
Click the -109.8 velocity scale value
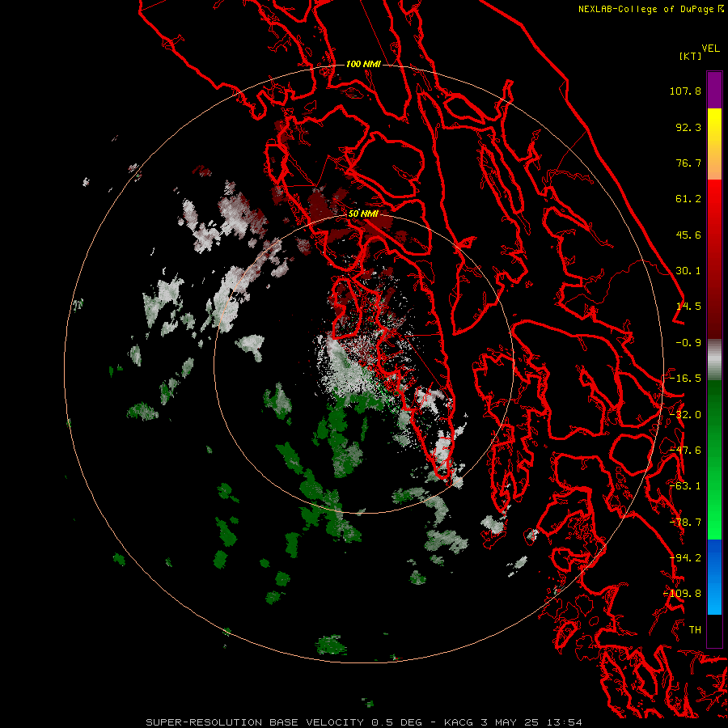click(x=683, y=594)
